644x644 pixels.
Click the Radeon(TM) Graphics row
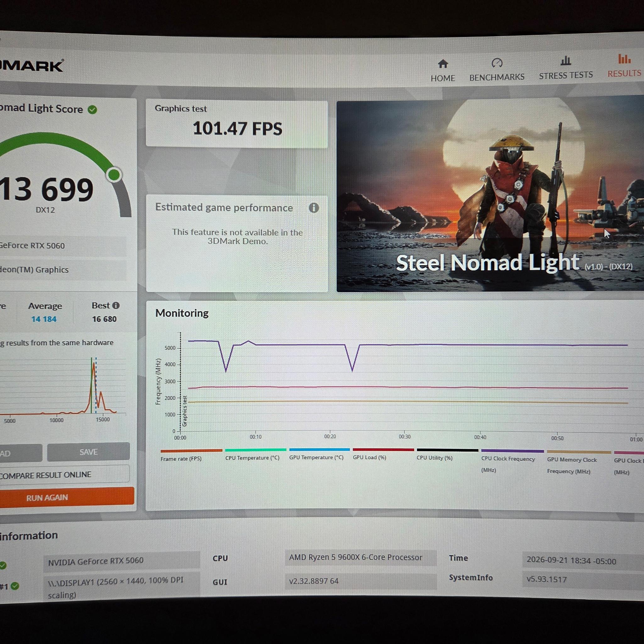point(63,270)
